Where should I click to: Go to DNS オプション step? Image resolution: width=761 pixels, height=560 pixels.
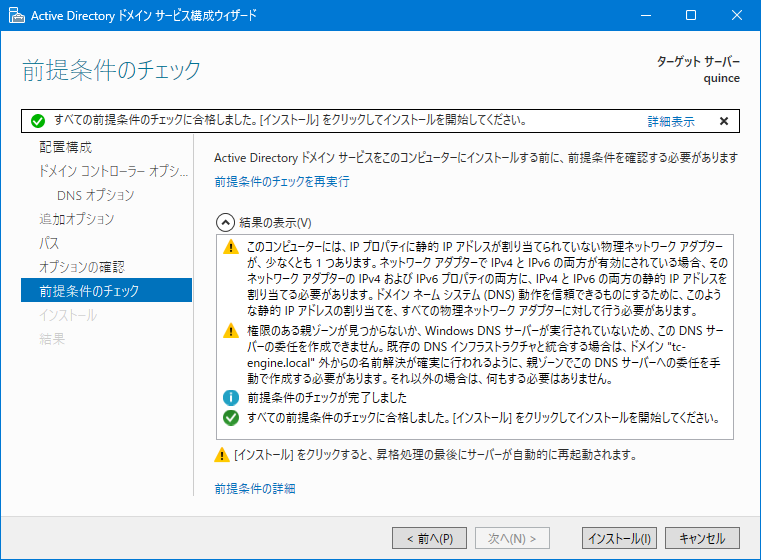pyautogui.click(x=96, y=195)
